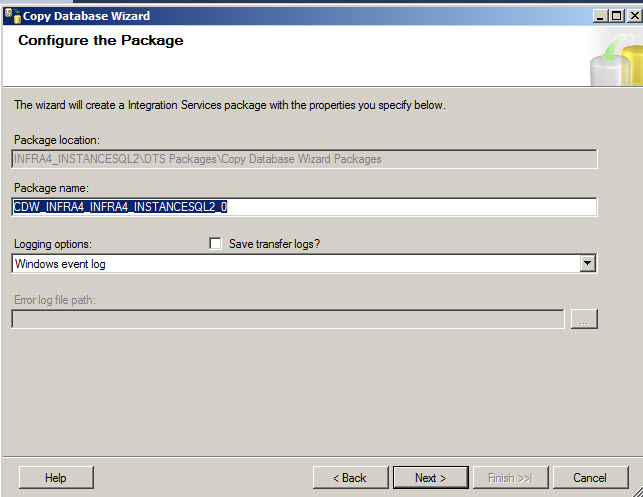Proceed by clicking Next
The image size is (643, 497).
[x=429, y=478]
